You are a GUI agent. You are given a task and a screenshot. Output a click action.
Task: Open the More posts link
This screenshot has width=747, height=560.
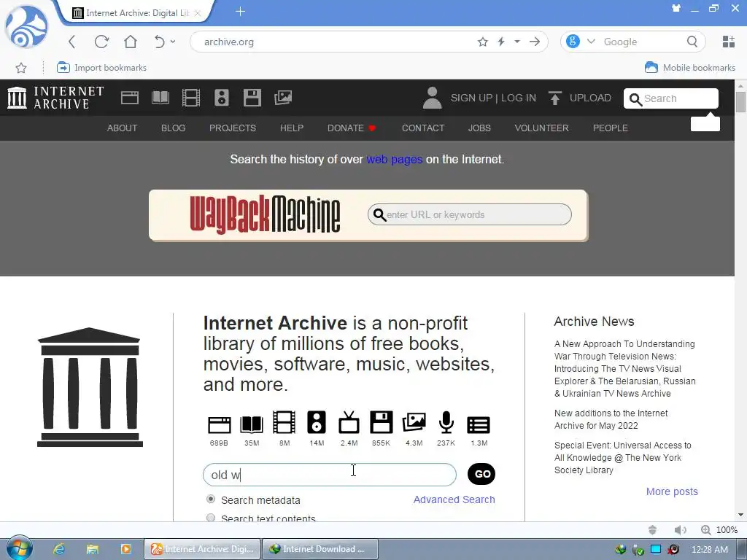[x=672, y=491]
